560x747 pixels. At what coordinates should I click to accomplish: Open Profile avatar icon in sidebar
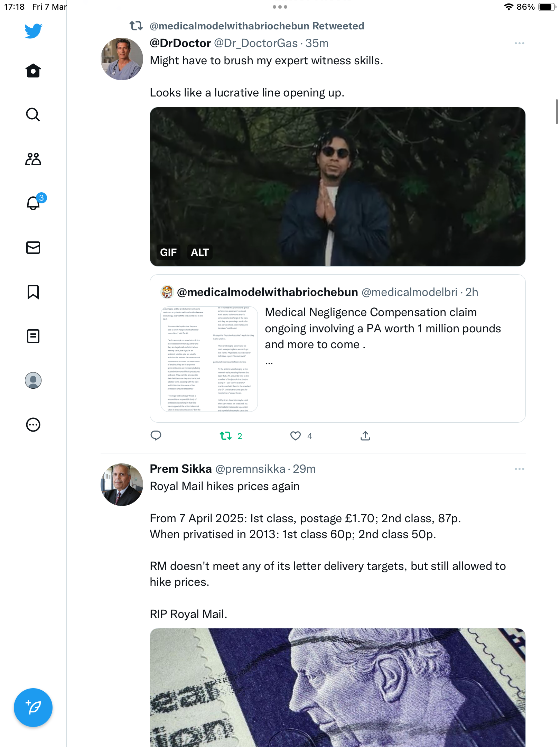pos(33,380)
